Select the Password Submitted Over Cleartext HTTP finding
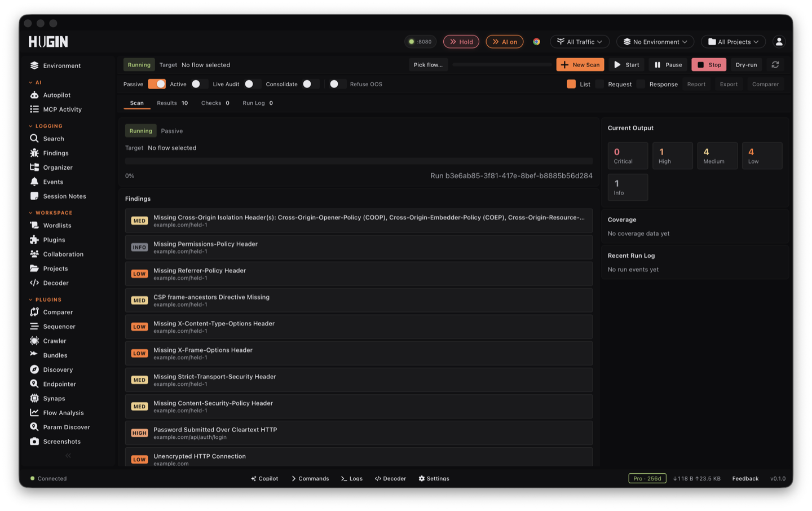The image size is (812, 511). click(359, 433)
